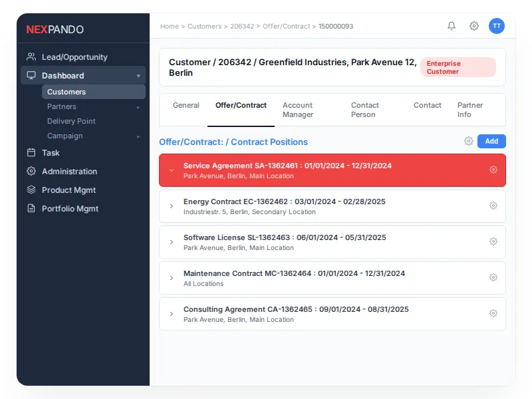
Task: Open Administration in sidebar
Action: click(x=70, y=172)
